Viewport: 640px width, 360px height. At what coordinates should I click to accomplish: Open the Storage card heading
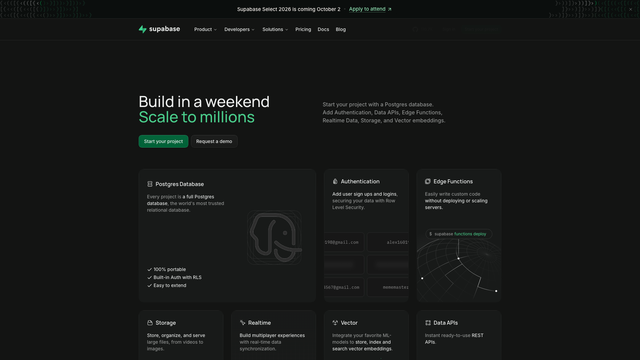click(x=166, y=322)
